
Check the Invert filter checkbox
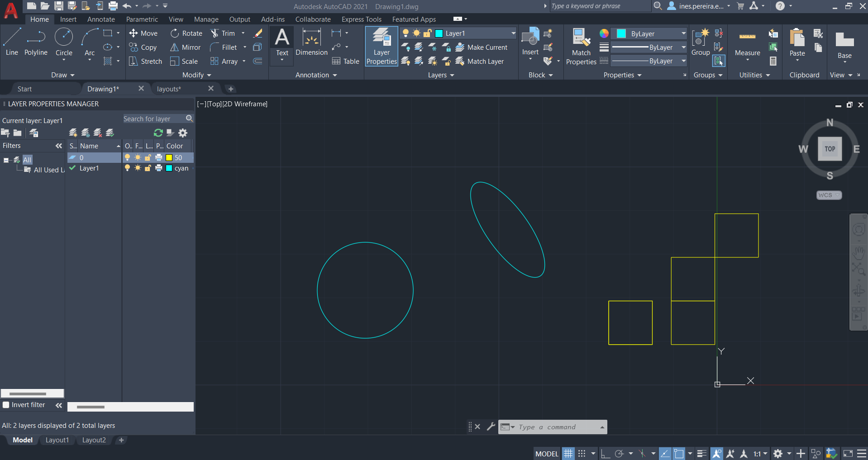tap(6, 405)
